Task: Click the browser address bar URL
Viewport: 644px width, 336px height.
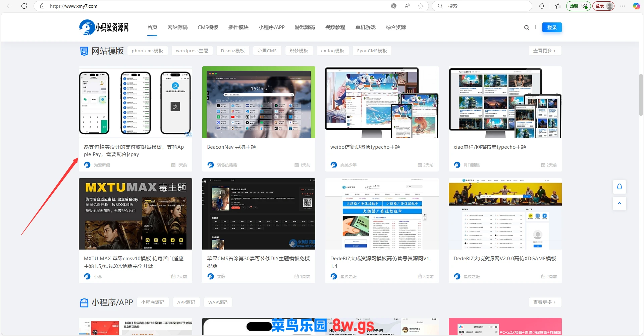Action: 74,6
